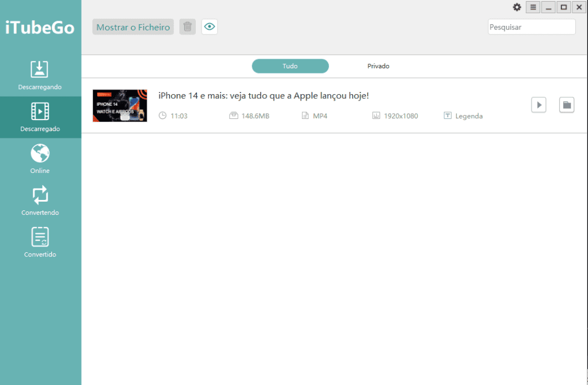Open the Descarregando download queue
Viewport: 588px width, 385px height.
tap(40, 75)
